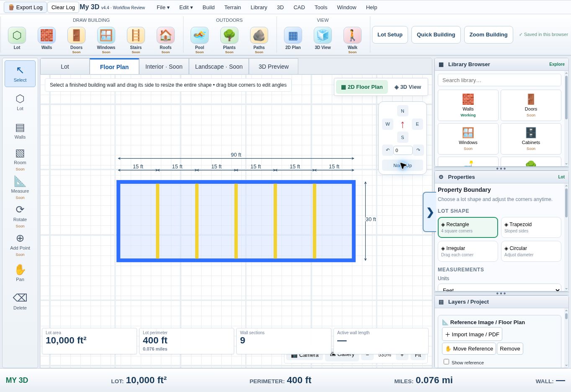Choose the Pan hand tool
571x392 pixels.
point(20,273)
